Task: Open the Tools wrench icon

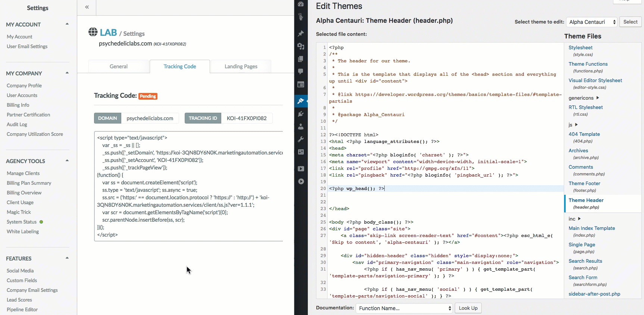Action: (x=301, y=139)
